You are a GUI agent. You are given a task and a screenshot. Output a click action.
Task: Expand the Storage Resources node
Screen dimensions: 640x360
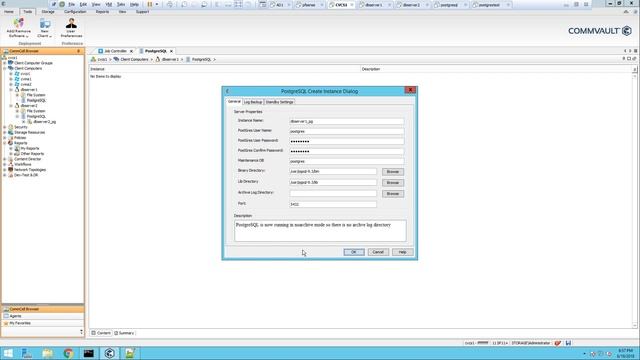click(x=5, y=133)
